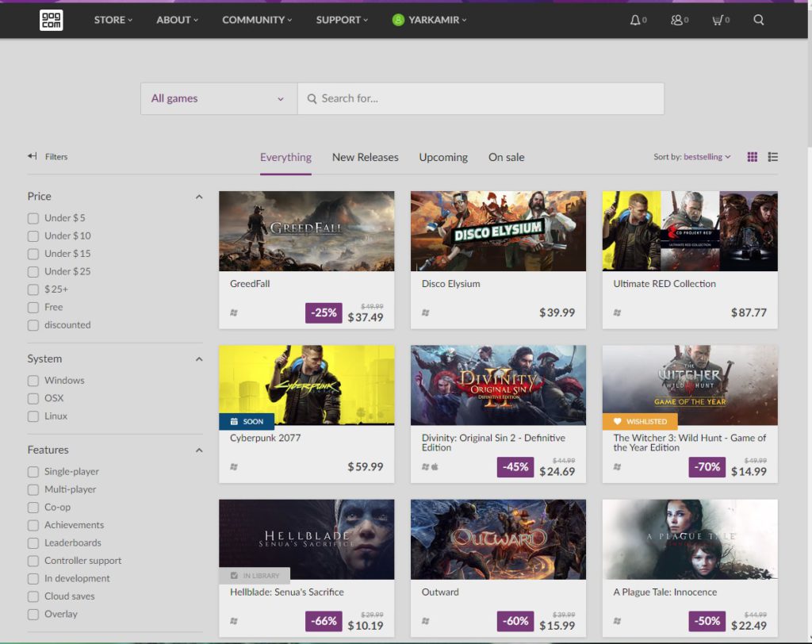Screen dimensions: 812x644
Task: Switch to the Upcoming tab
Action: pyautogui.click(x=443, y=157)
